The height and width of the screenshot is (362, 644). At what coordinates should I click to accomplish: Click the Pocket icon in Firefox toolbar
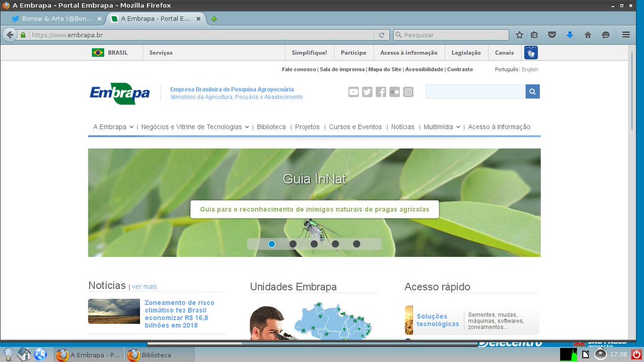[x=552, y=35]
